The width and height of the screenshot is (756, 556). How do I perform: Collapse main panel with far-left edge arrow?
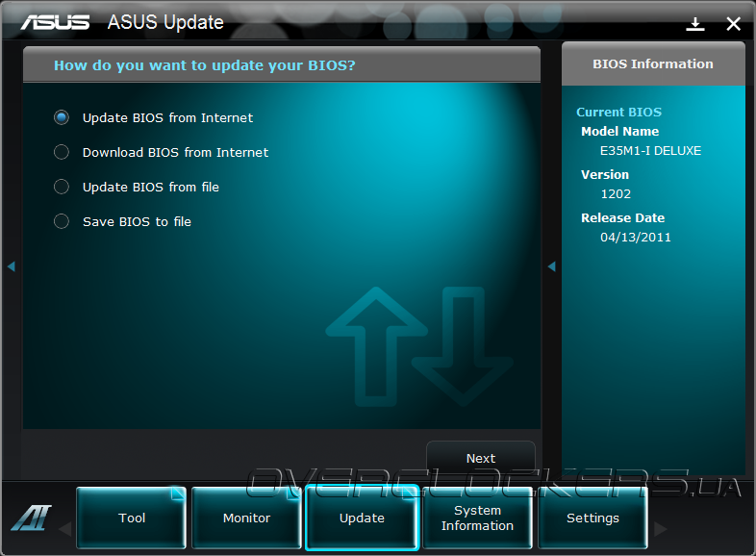coord(12,266)
